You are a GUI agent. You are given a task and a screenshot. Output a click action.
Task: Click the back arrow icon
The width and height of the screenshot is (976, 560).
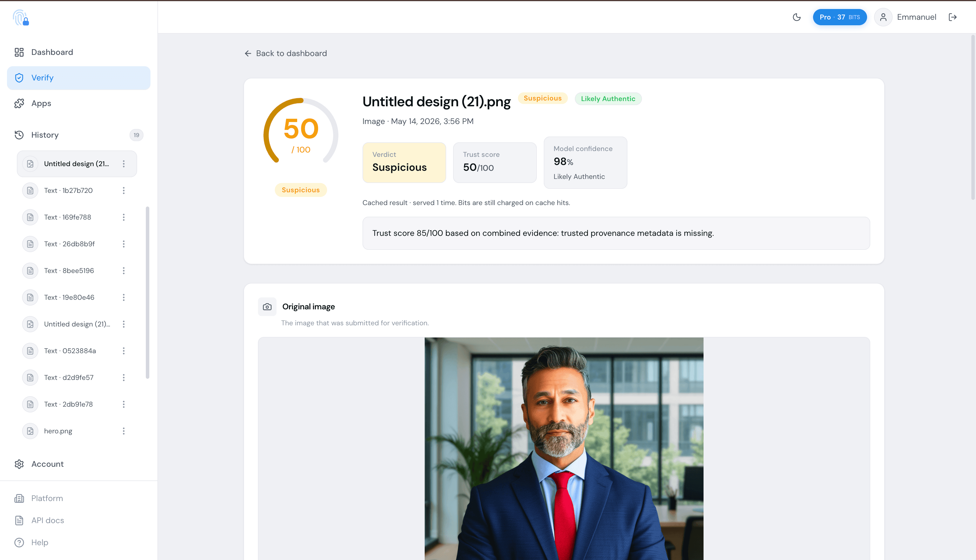click(248, 53)
